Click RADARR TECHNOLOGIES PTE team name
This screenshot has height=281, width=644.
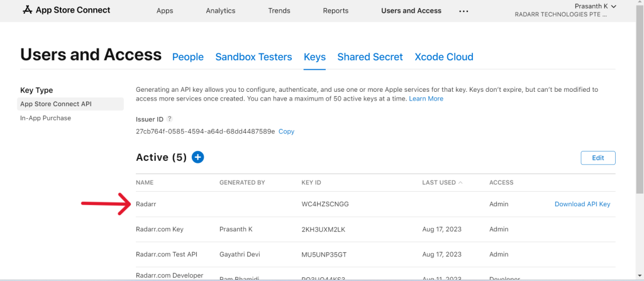pyautogui.click(x=561, y=14)
